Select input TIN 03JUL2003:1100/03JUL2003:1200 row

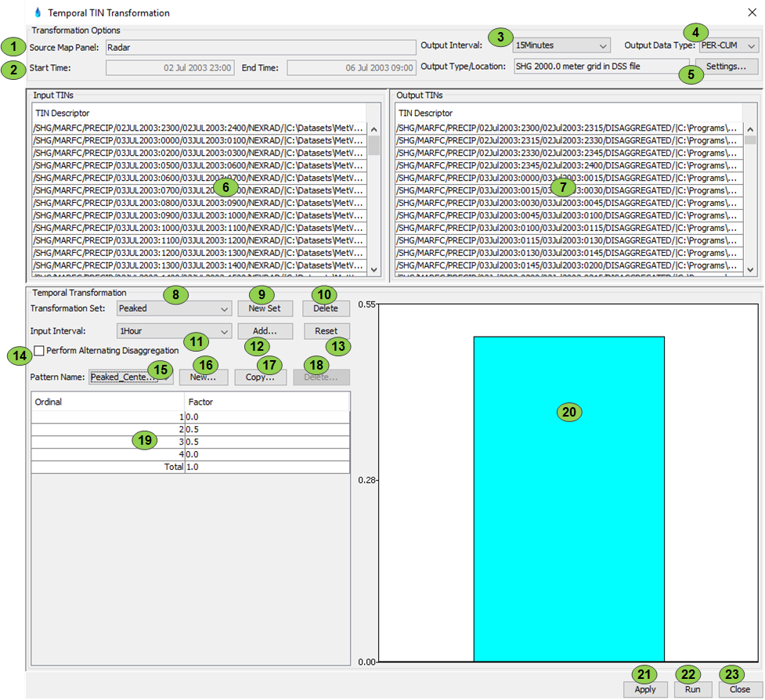199,240
